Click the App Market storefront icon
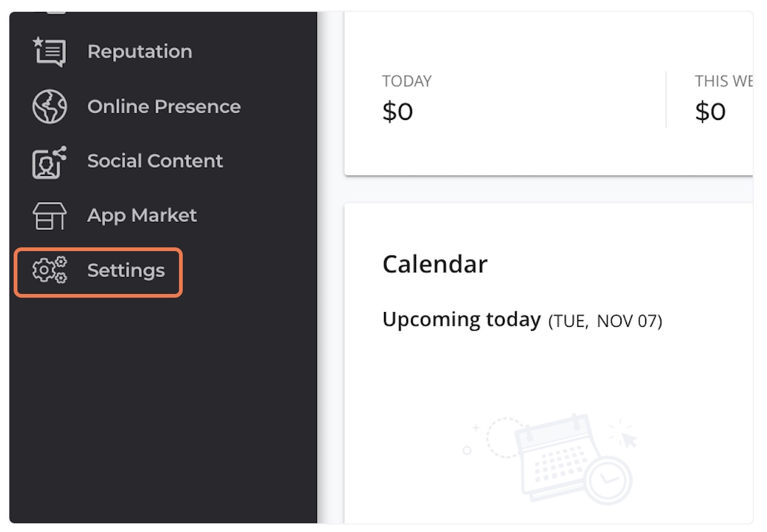Viewport: 767px width, 532px height. click(49, 216)
